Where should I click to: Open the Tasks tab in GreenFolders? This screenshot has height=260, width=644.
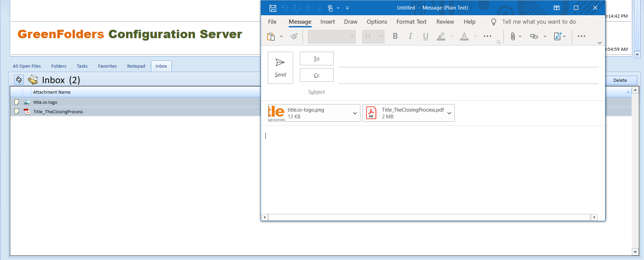82,66
